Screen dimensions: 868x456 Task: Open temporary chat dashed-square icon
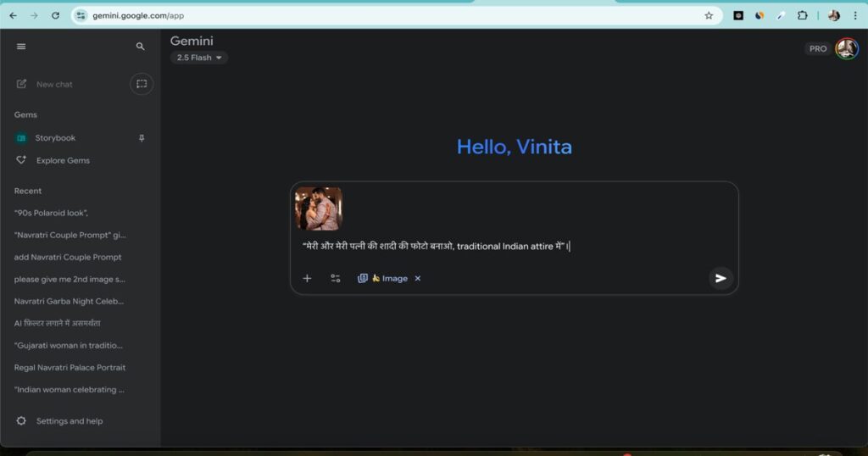142,84
